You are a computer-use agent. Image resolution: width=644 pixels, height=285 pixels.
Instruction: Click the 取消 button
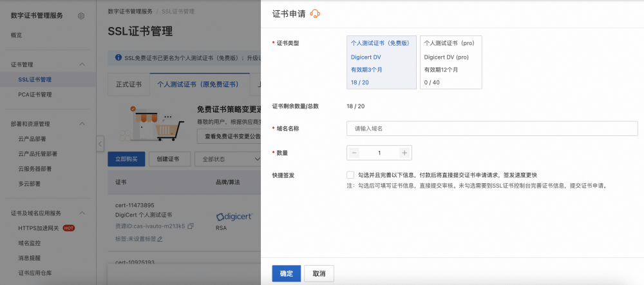click(319, 273)
